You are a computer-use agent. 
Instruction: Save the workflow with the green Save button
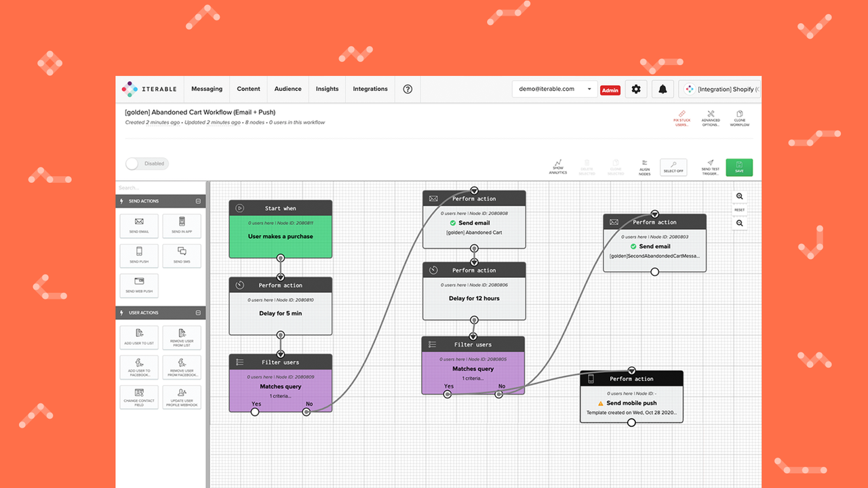pyautogui.click(x=739, y=167)
